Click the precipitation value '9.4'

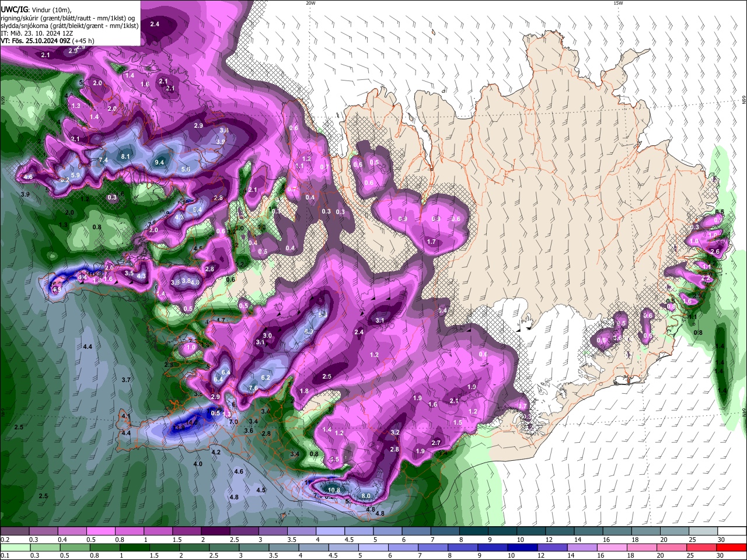point(159,162)
